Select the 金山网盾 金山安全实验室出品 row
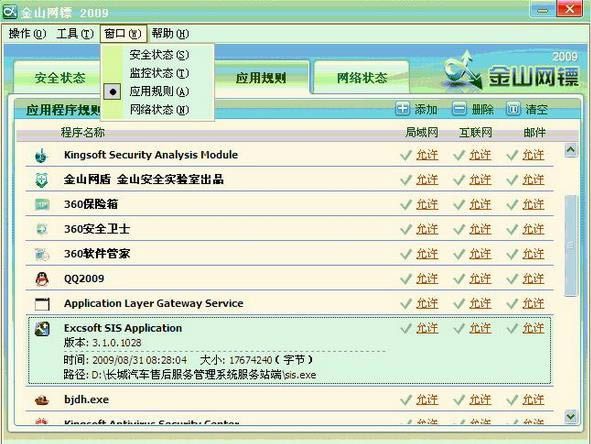Image resolution: width=591 pixels, height=444 pixels. tap(289, 180)
